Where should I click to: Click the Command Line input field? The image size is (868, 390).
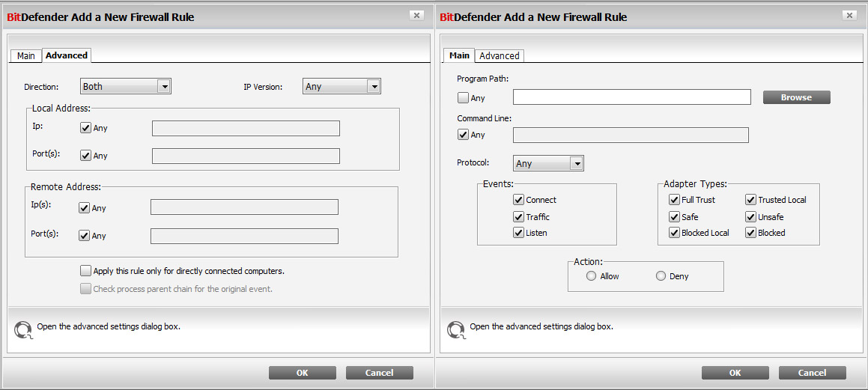631,135
